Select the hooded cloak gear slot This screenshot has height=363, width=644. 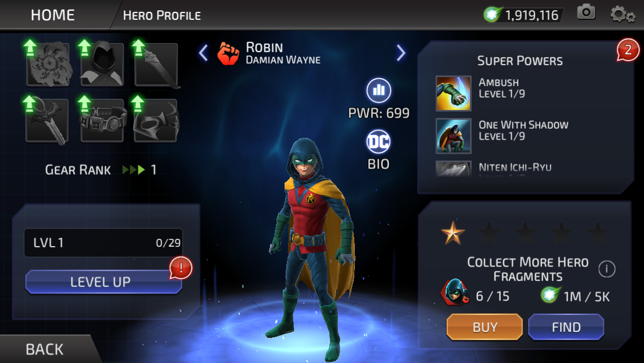coord(102,64)
